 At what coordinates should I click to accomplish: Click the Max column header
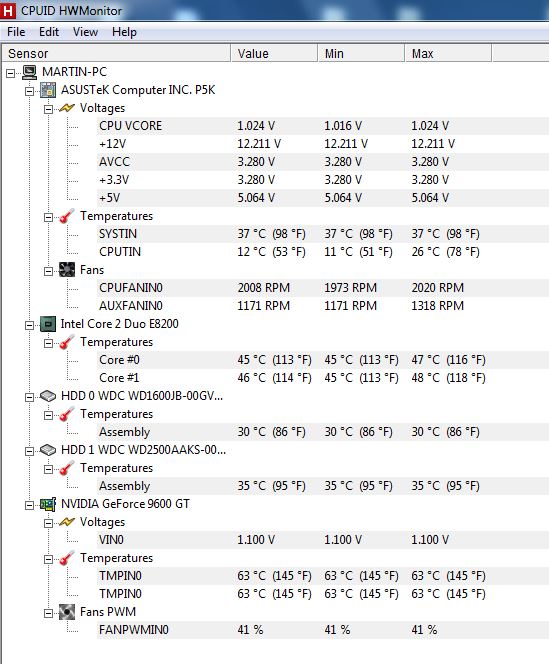pyautogui.click(x=448, y=53)
